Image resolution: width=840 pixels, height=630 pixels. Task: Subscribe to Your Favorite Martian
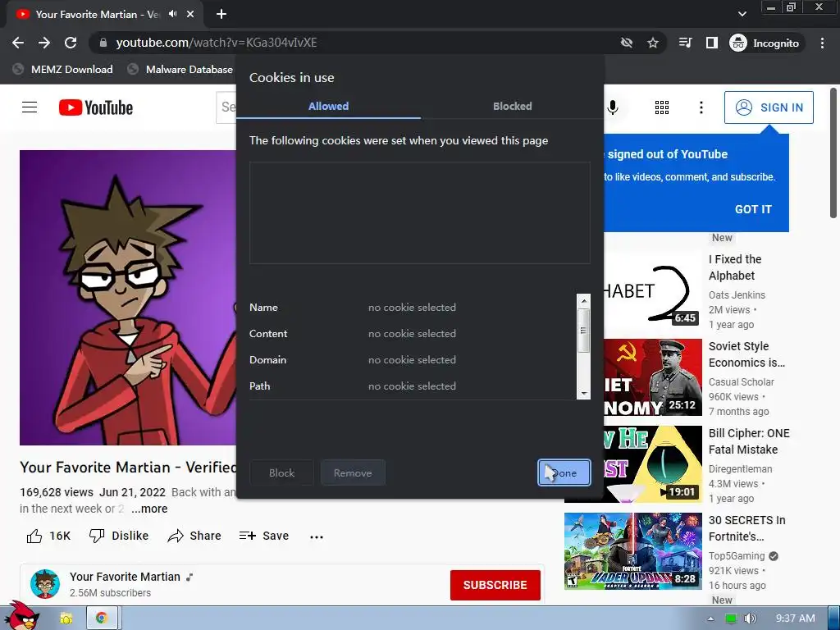495,585
